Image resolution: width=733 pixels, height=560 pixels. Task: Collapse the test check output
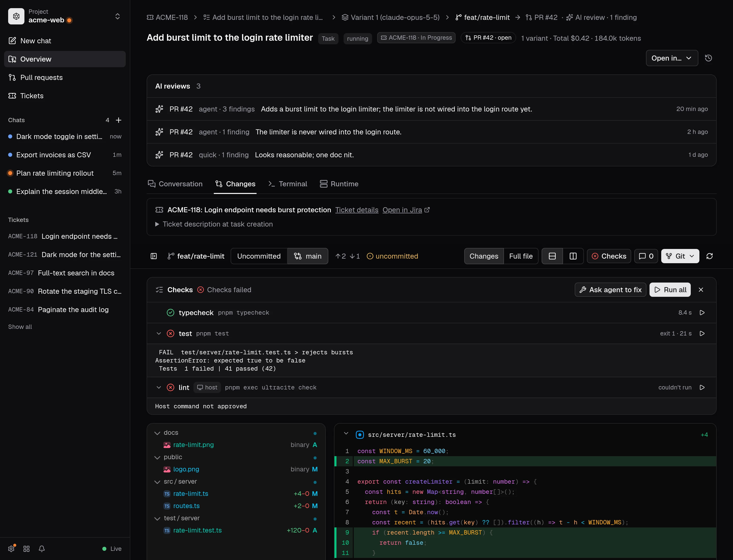(x=159, y=333)
